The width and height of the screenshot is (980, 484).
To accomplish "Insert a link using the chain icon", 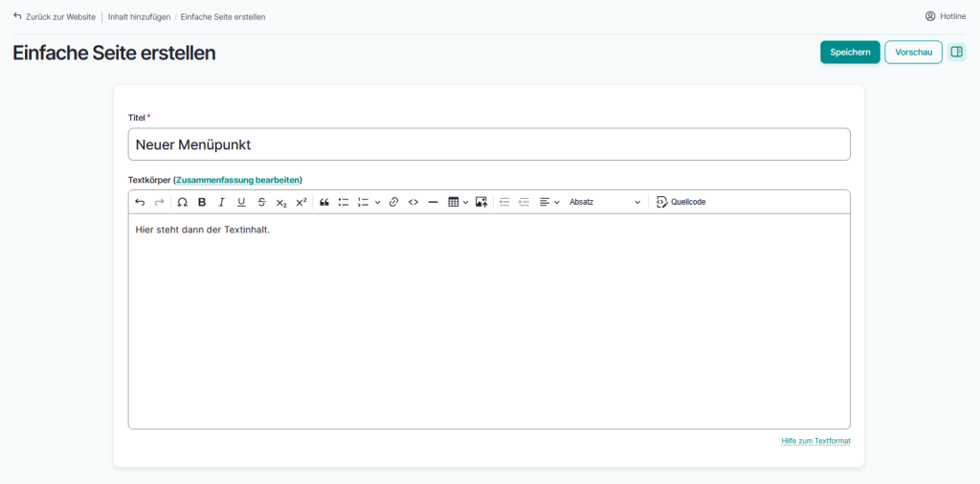I will 393,202.
